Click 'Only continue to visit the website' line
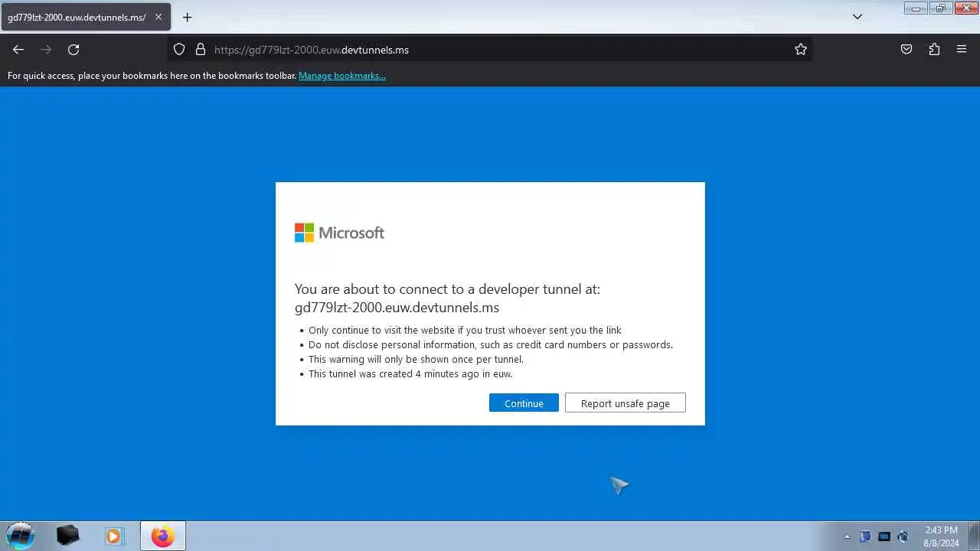980x551 pixels. click(x=465, y=331)
